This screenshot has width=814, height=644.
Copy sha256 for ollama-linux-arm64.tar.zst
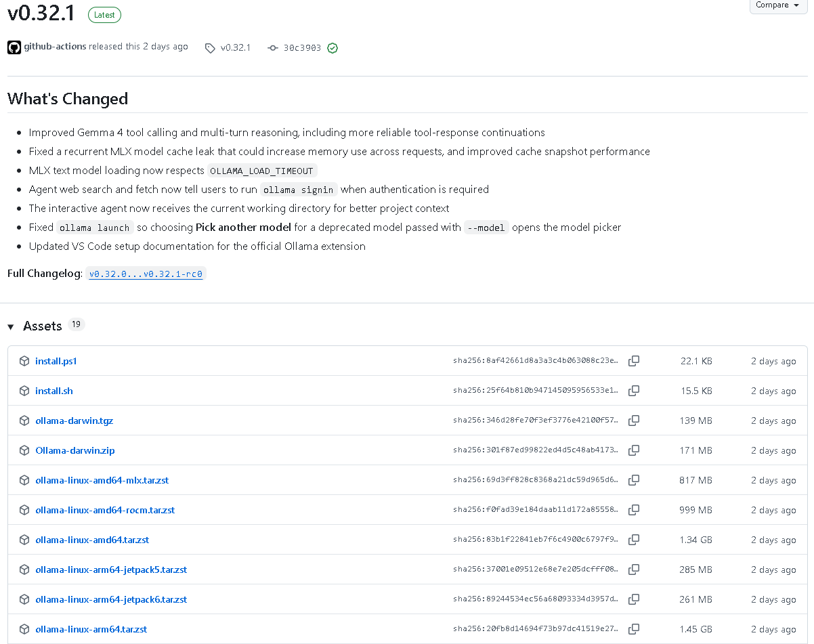tap(634, 629)
